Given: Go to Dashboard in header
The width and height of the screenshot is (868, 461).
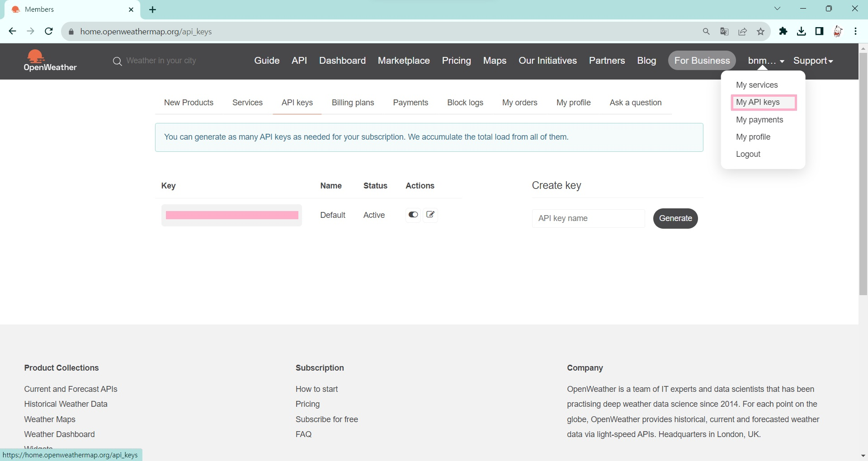Looking at the screenshot, I should click(x=342, y=61).
